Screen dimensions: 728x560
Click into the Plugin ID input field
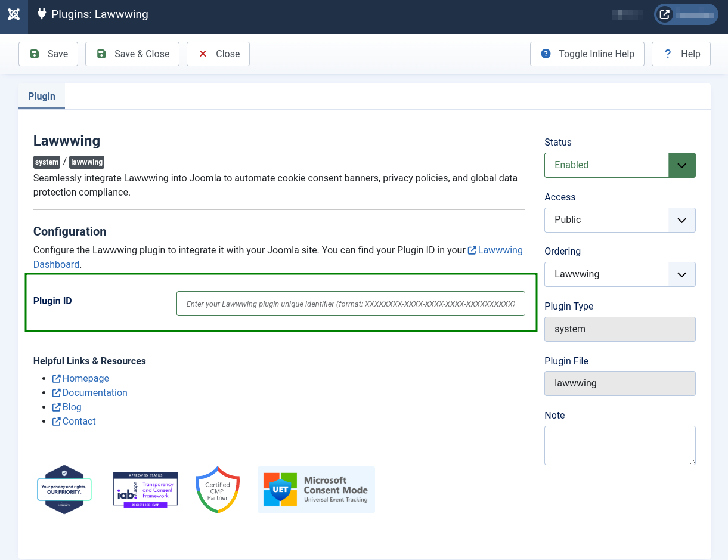(x=351, y=304)
